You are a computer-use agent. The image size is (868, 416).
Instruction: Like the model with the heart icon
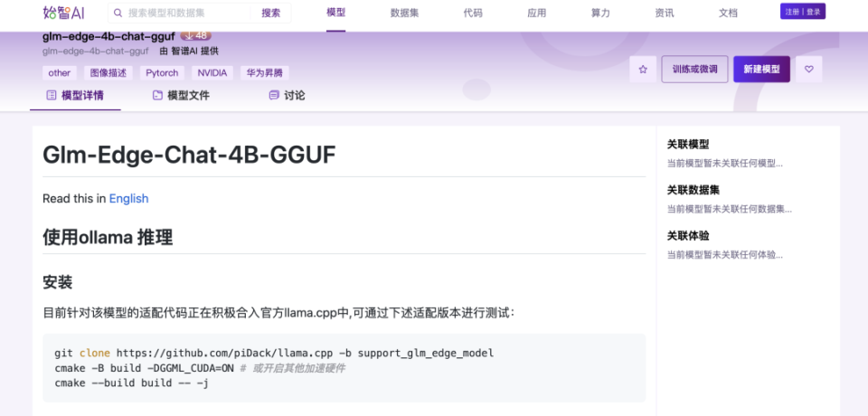[x=808, y=70]
